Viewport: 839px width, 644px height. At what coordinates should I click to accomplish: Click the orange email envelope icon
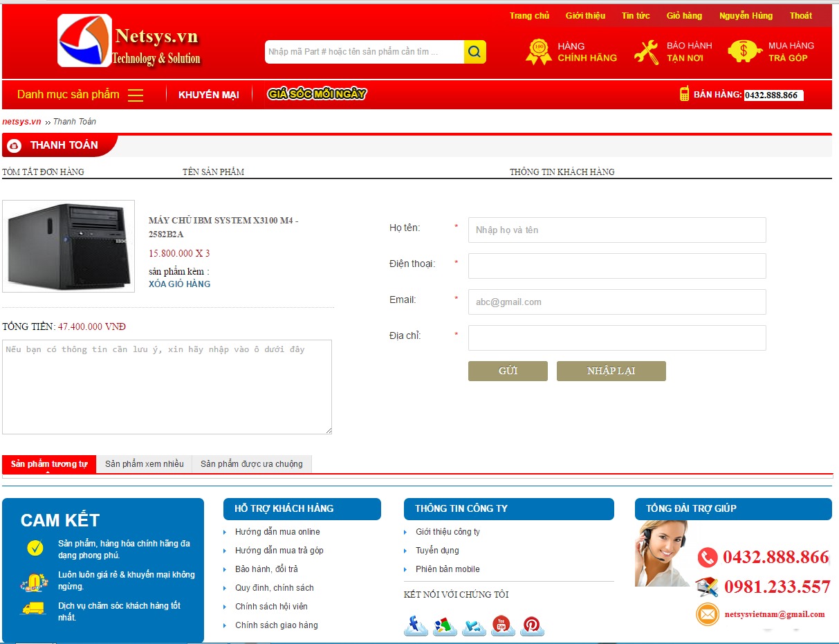pos(708,614)
